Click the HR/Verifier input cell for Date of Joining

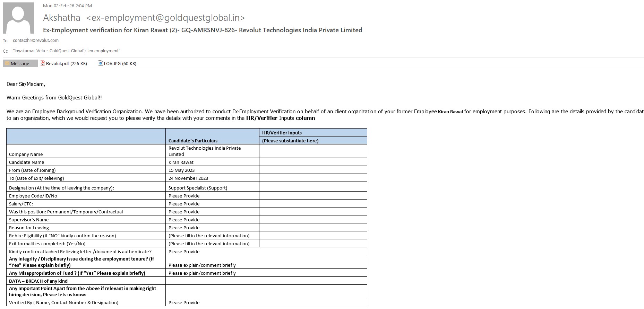[x=313, y=170]
